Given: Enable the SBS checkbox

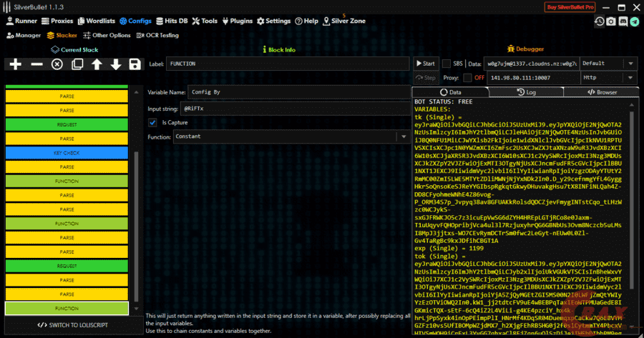Looking at the screenshot, I should (x=446, y=64).
